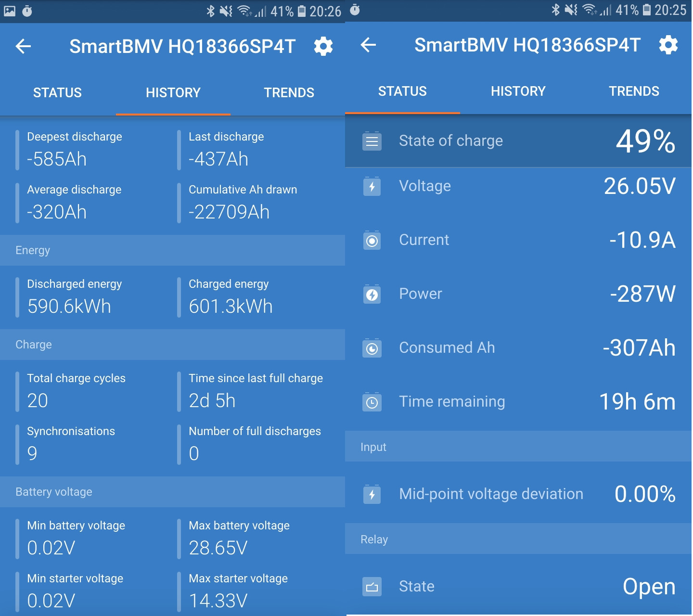Tap the Input section header
This screenshot has height=616, width=693.
(x=518, y=447)
